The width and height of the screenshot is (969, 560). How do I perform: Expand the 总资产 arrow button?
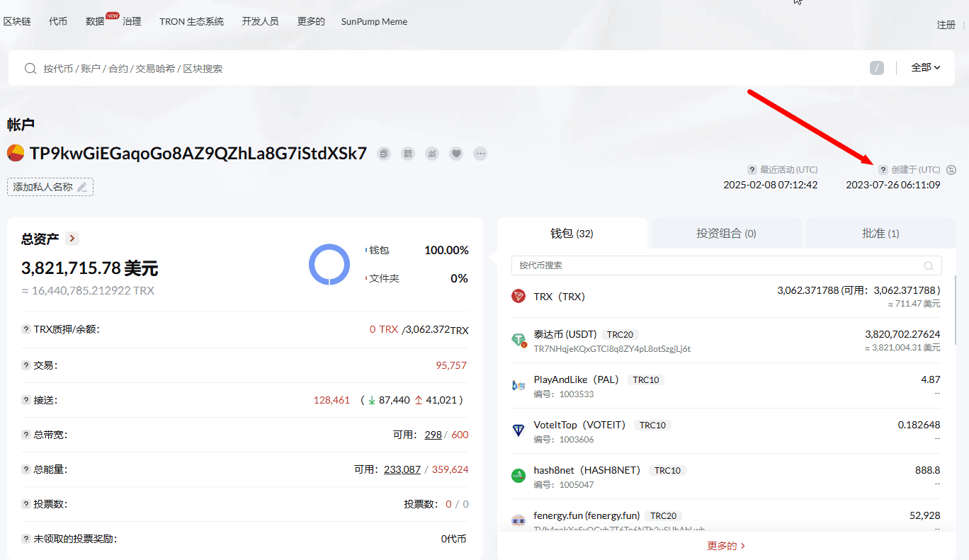tap(72, 239)
